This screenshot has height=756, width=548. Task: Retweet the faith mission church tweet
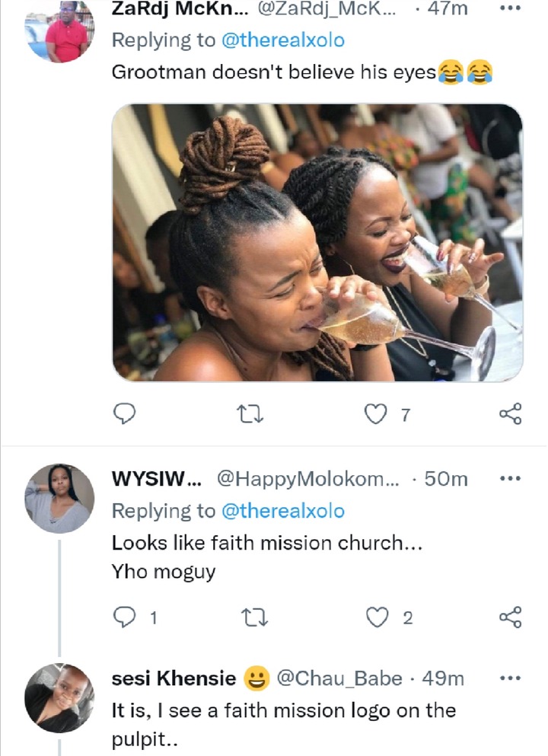[x=248, y=617]
